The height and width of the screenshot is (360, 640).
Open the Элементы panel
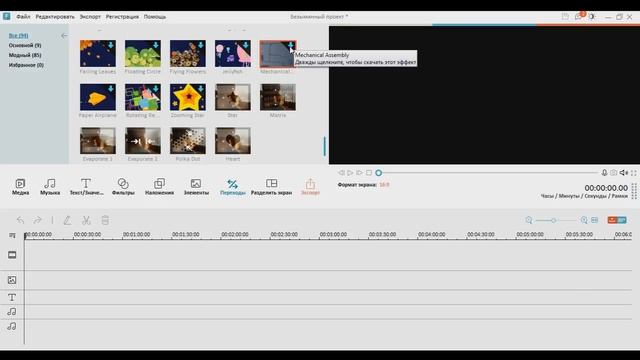[x=196, y=187]
